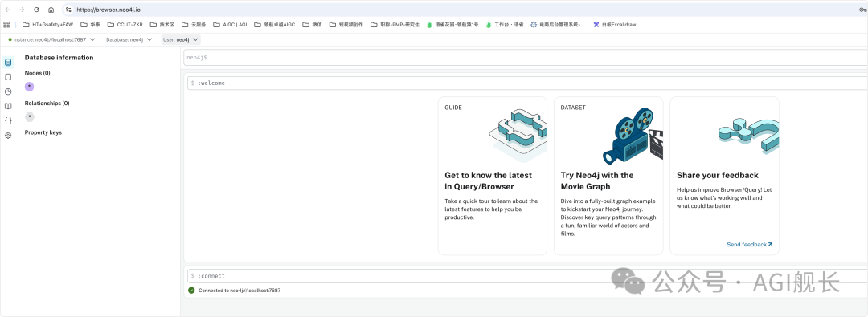Open the Share your feedback card
The image size is (868, 317).
coord(725,176)
